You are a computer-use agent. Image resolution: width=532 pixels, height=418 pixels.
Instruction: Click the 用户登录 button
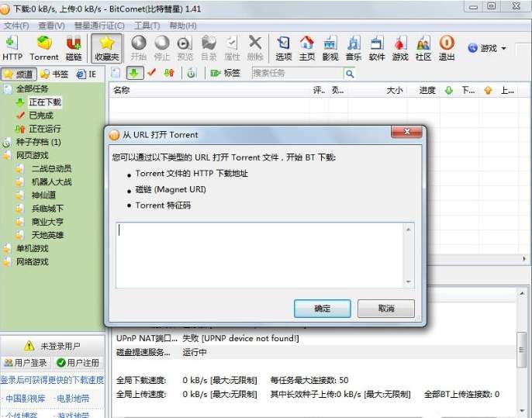(26, 363)
